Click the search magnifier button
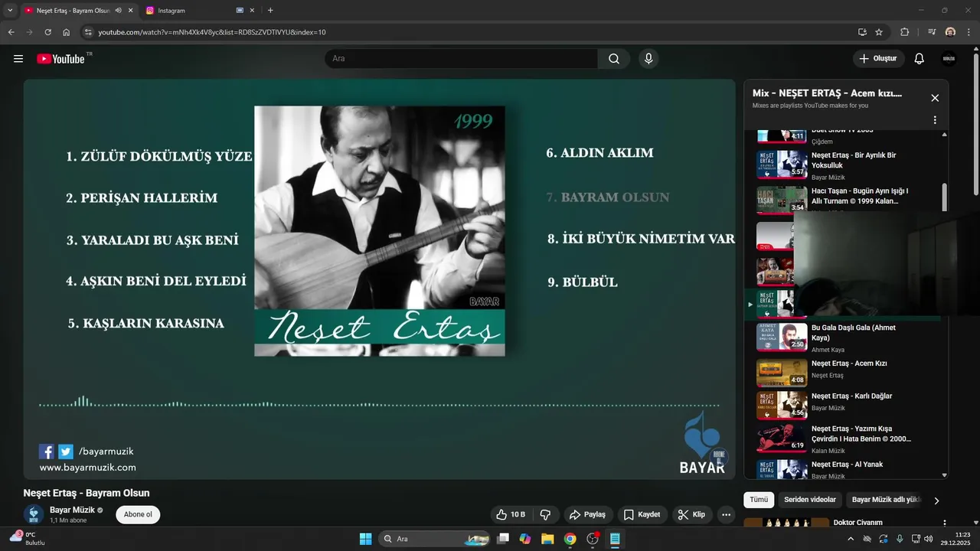 click(614, 59)
